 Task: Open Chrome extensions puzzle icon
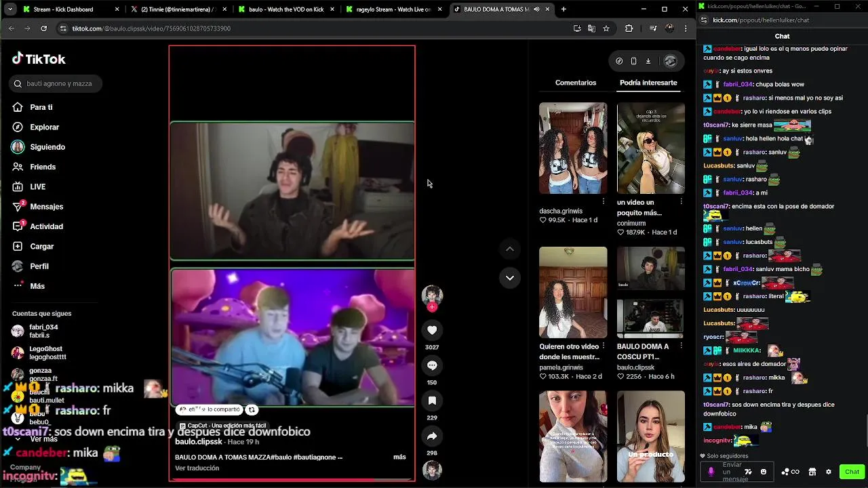[629, 28]
